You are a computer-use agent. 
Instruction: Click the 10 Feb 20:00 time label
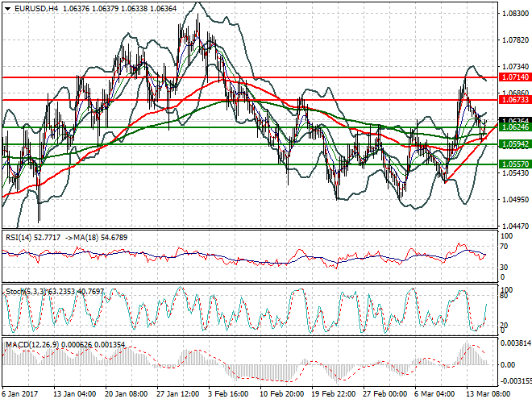(281, 394)
